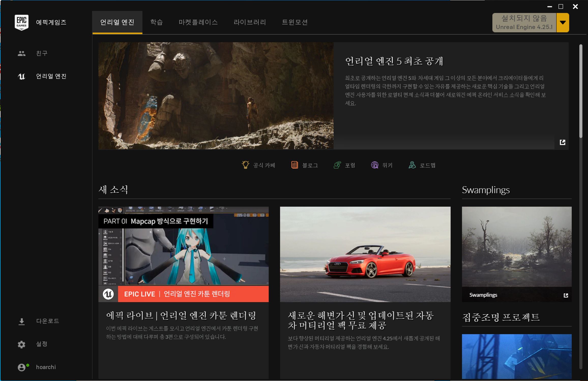The width and height of the screenshot is (588, 381).
Task: Click external link icon on Swamplings card
Action: pos(566,295)
